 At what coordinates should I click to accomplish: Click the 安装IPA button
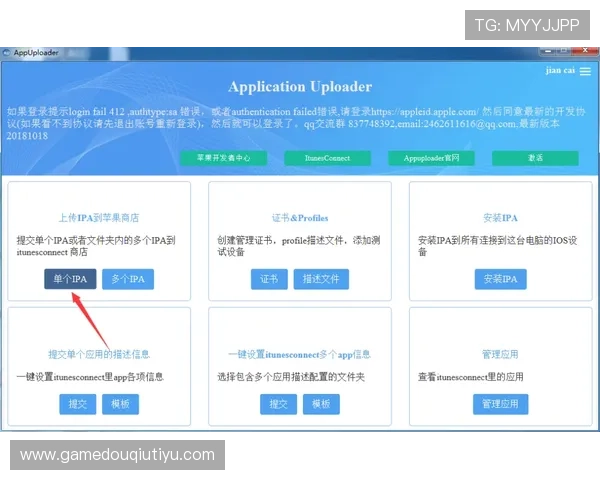pos(501,279)
